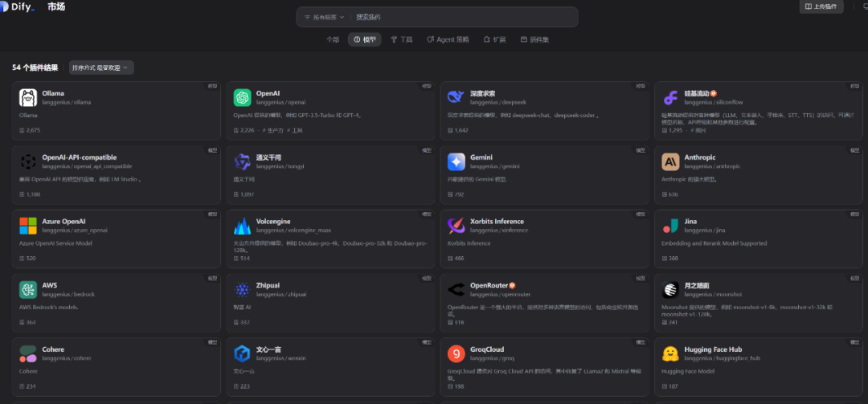Click the verified badge beside the SiliconFlow title
Screen dimensions: 868x404
point(714,93)
